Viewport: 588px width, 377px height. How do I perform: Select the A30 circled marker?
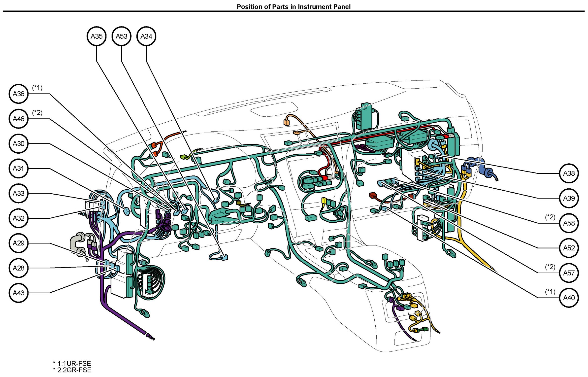click(x=19, y=143)
